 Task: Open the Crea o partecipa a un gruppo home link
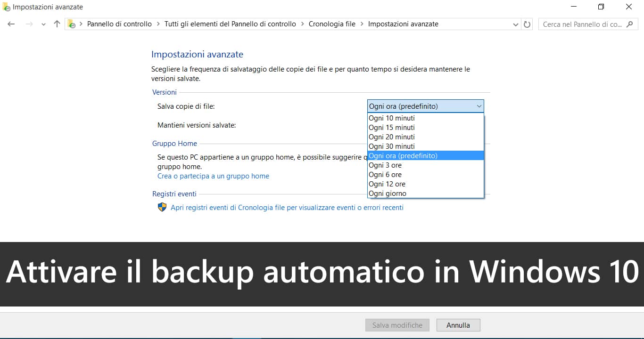click(213, 176)
